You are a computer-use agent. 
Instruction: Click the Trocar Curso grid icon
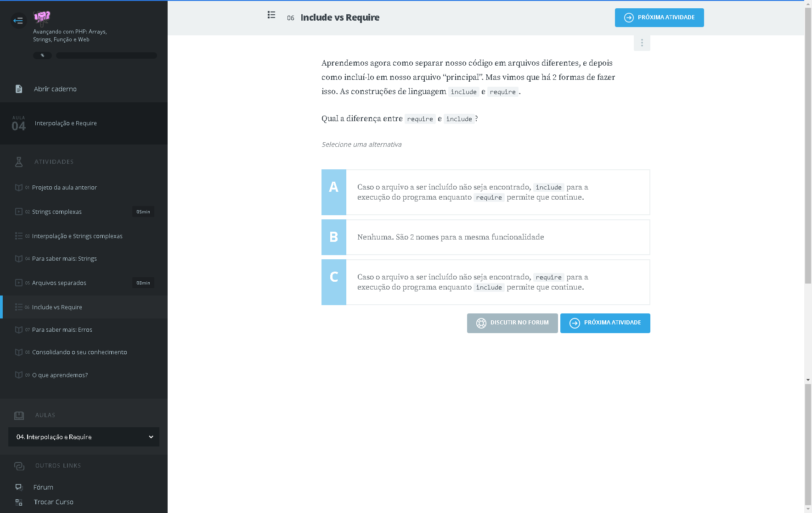tap(19, 502)
